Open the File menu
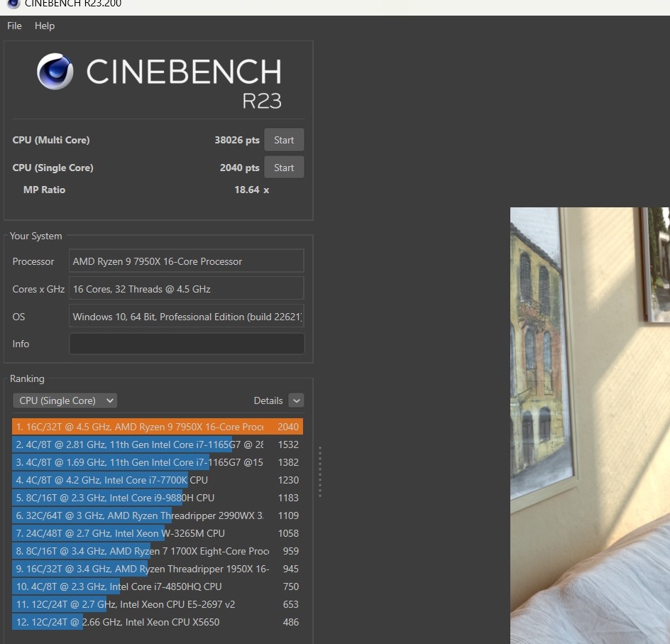This screenshot has height=644, width=670. pos(14,26)
